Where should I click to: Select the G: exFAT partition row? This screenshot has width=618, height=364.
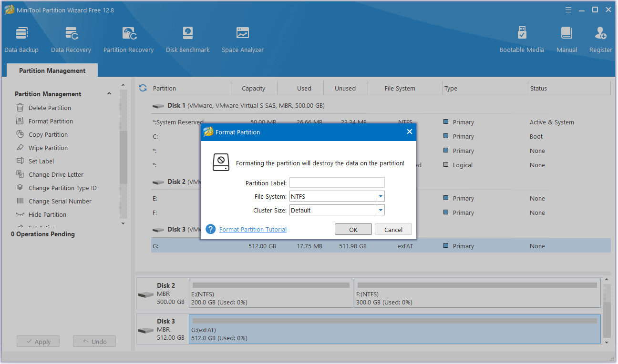(x=381, y=246)
